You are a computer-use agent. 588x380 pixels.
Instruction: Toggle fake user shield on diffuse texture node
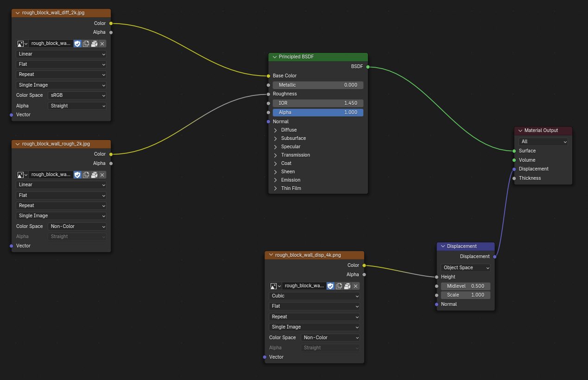[x=77, y=44]
